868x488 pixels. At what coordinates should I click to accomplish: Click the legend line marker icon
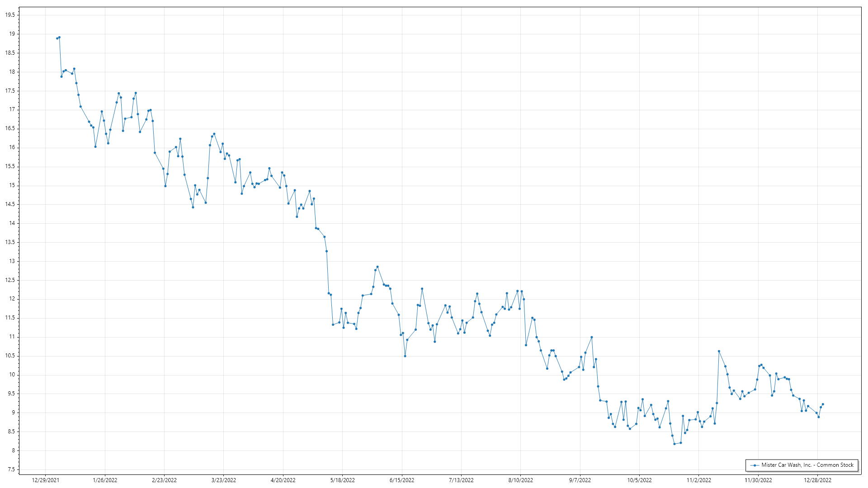tap(754, 465)
